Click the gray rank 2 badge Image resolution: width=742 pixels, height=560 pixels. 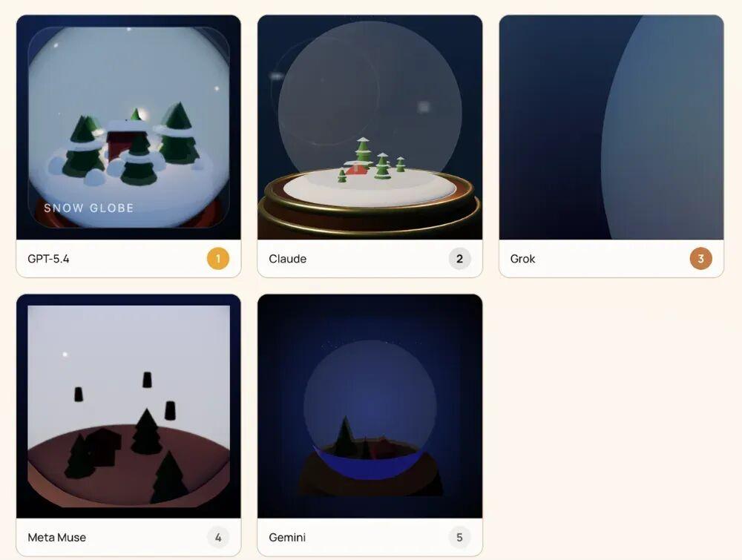coord(459,259)
